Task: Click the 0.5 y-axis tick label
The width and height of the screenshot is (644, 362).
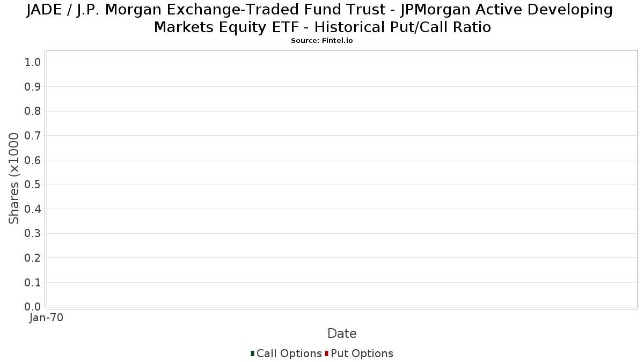Action: 33,184
